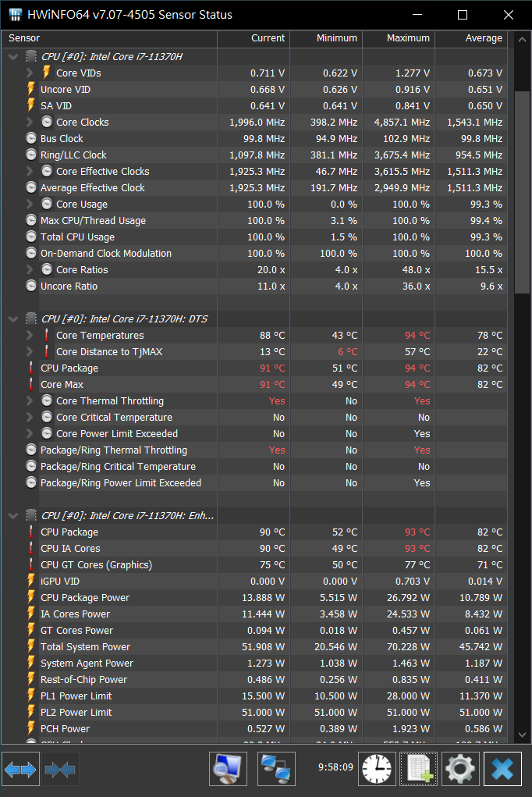Screen dimensions: 532x797
Task: Open sensor settings gear icon
Action: pos(460,769)
